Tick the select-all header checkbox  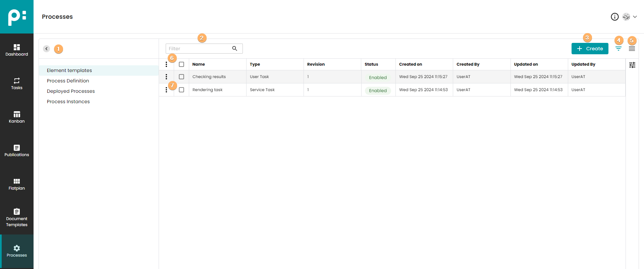(x=181, y=64)
